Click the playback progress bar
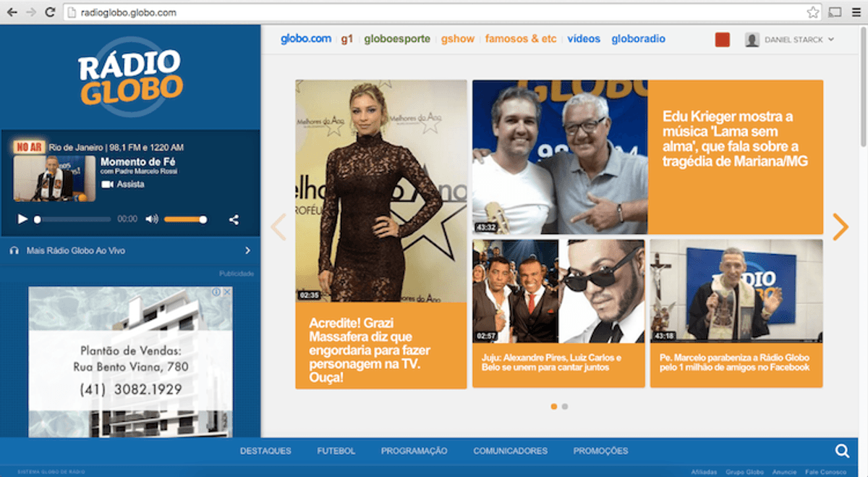Image resolution: width=868 pixels, height=477 pixels. tap(72, 219)
